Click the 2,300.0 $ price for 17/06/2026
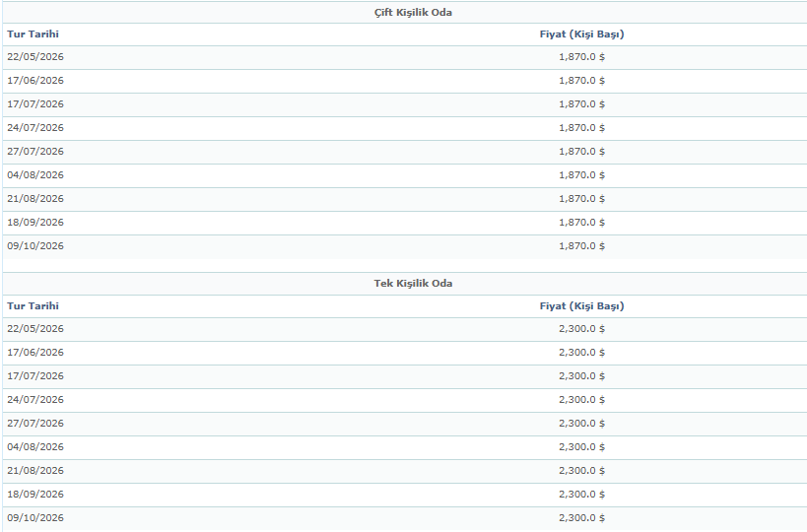 [x=581, y=353]
